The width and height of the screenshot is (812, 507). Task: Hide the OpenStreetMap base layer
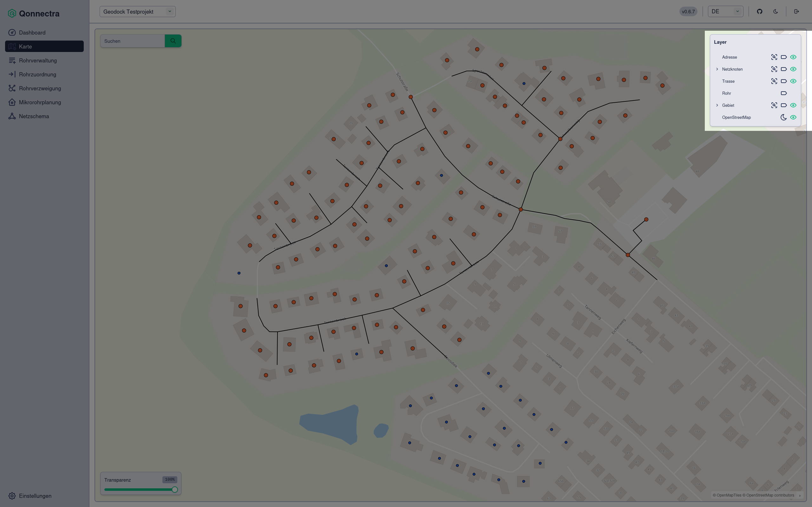793,117
